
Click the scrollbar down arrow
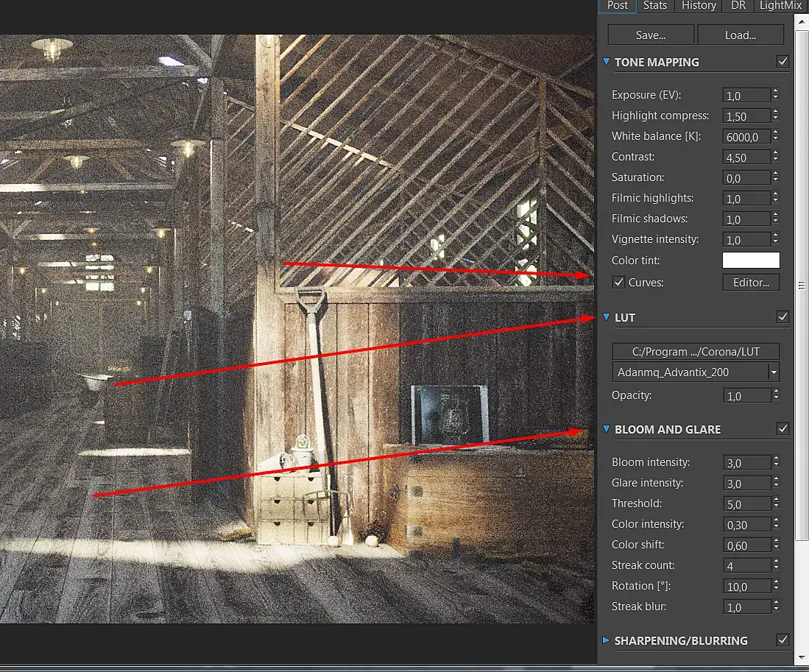point(801,657)
